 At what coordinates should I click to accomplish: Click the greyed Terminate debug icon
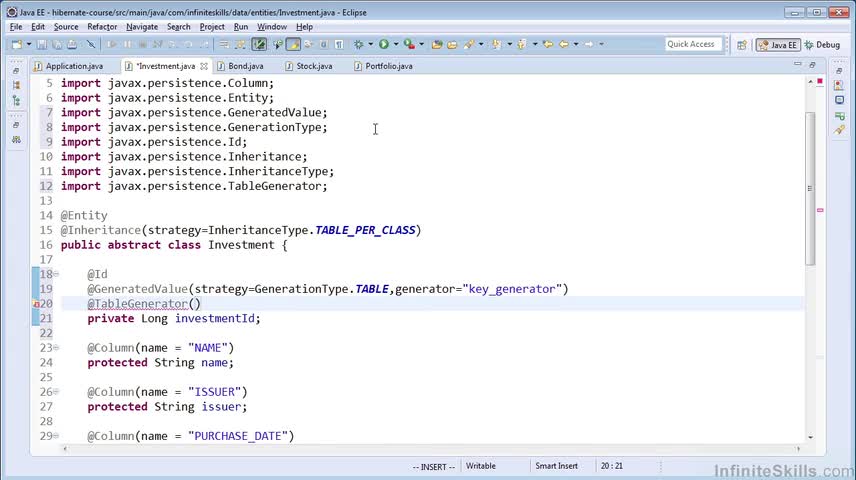pyautogui.click(x=142, y=44)
